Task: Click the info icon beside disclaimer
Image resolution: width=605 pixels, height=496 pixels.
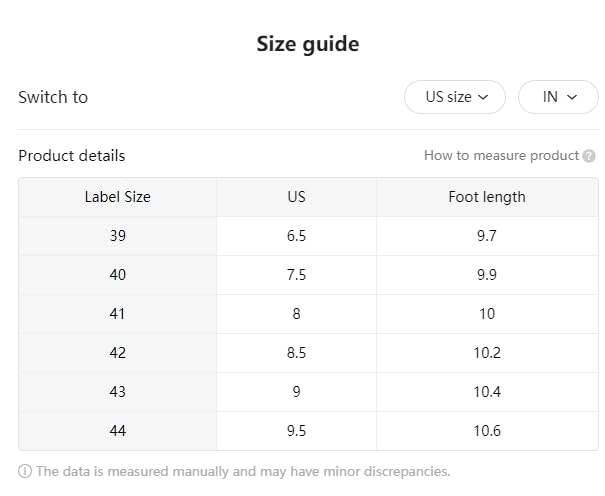Action: [x=25, y=471]
